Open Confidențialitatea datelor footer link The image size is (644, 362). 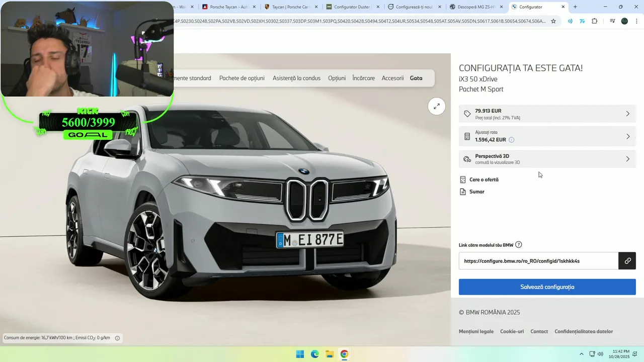584,331
